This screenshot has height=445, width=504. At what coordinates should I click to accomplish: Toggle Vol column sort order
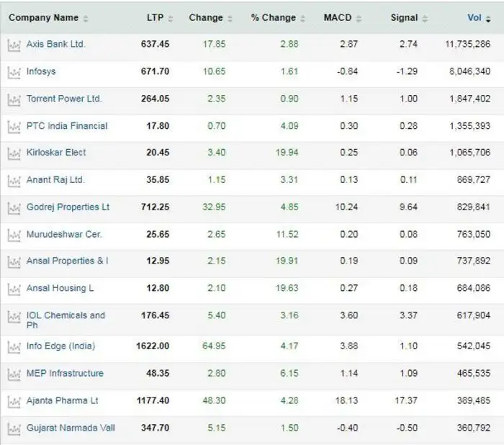(479, 18)
